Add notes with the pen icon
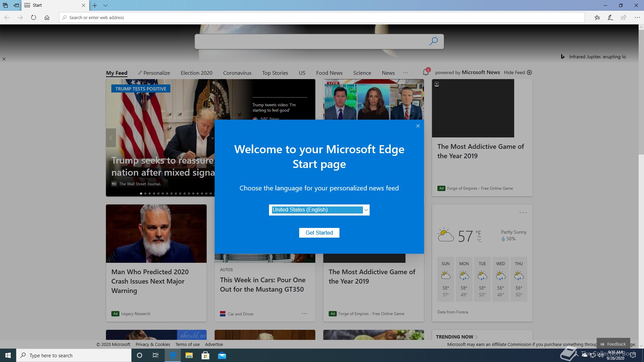Screen dimensions: 644x362 tap(610, 17)
